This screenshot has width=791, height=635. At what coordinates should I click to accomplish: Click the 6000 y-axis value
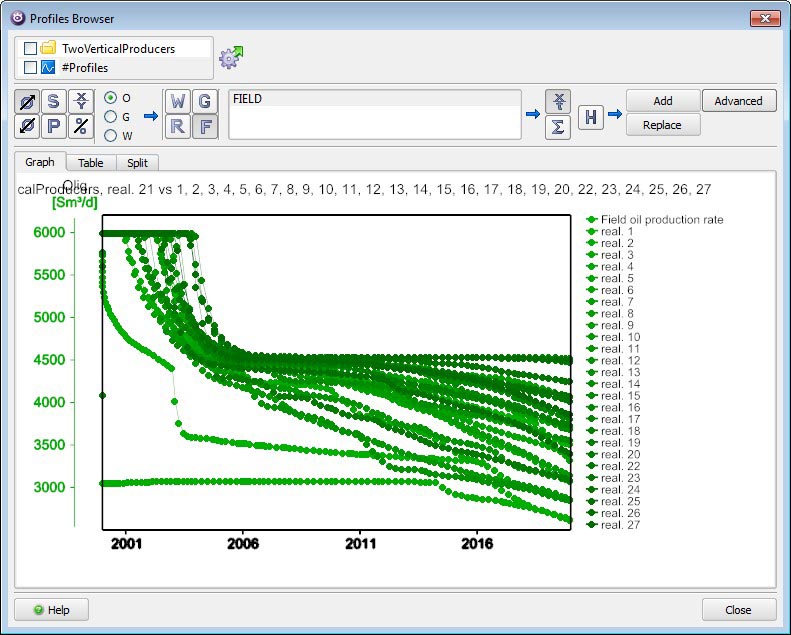click(49, 232)
